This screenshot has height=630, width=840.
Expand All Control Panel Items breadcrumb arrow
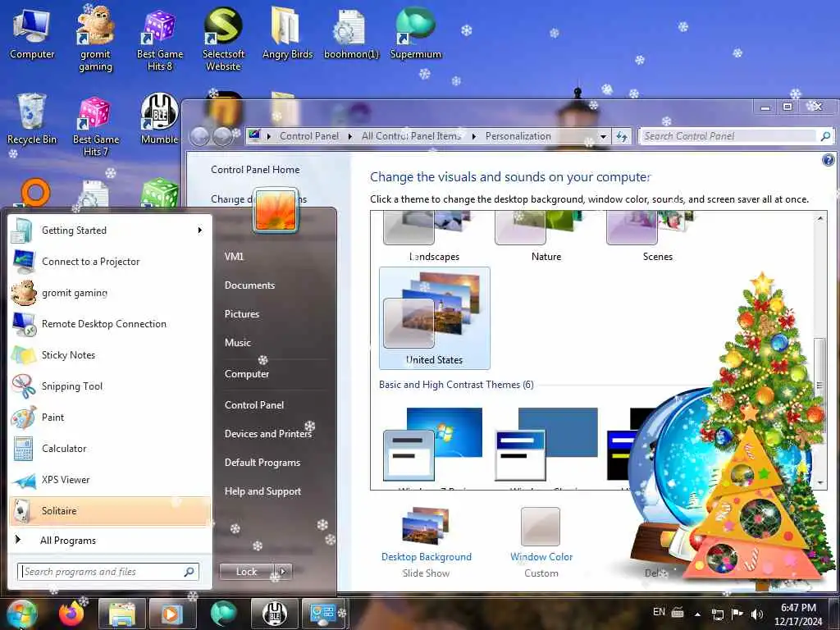pyautogui.click(x=474, y=136)
